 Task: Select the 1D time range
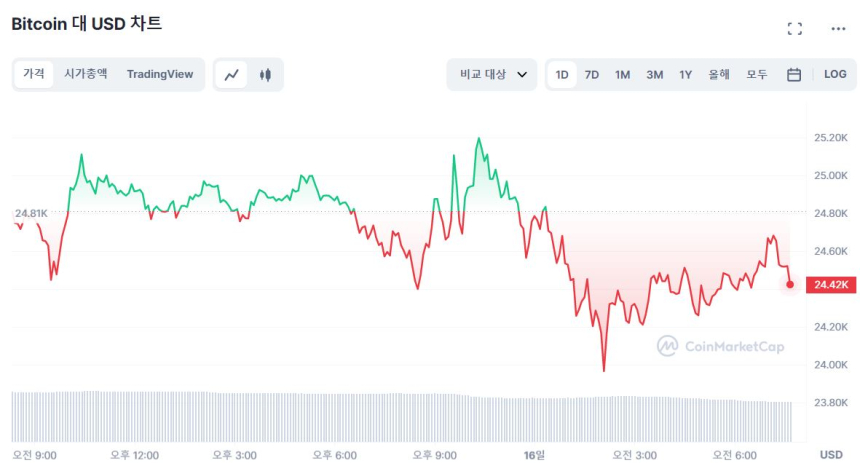pyautogui.click(x=562, y=74)
